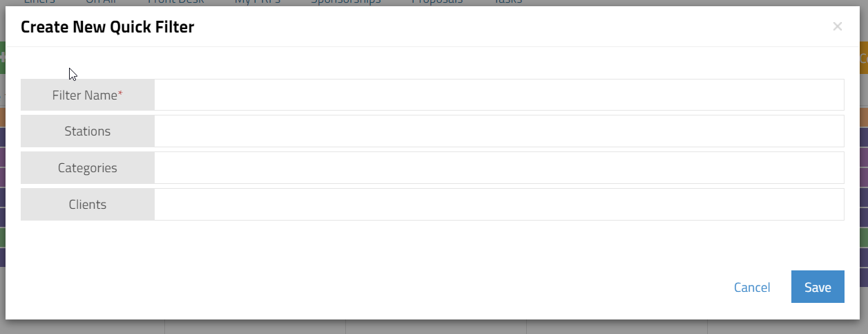Close the dialog with the X icon
The image size is (868, 334).
(838, 27)
